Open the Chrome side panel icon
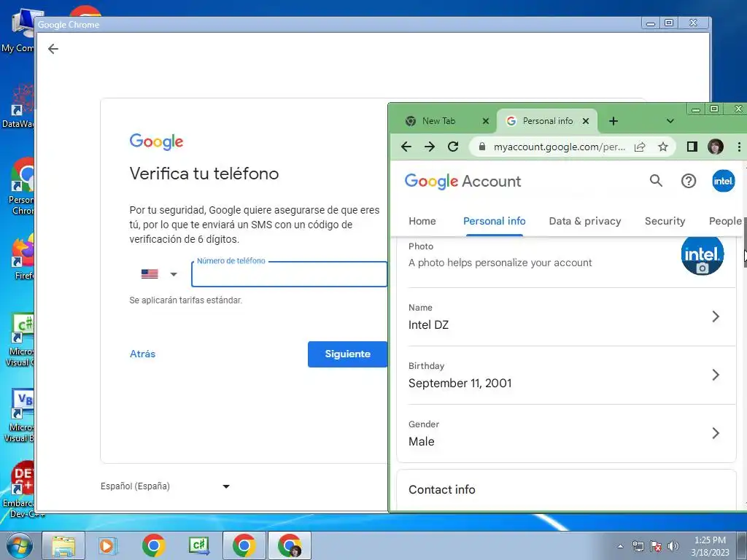 point(692,147)
